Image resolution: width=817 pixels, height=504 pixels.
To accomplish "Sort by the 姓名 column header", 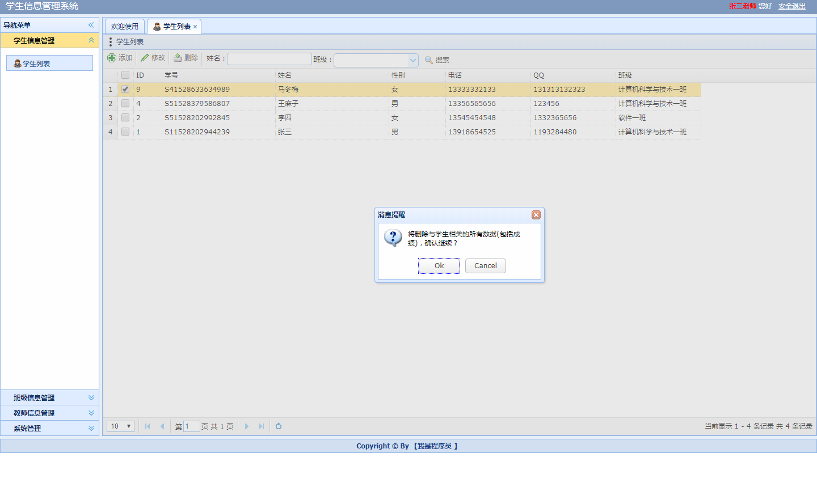I will pyautogui.click(x=332, y=75).
